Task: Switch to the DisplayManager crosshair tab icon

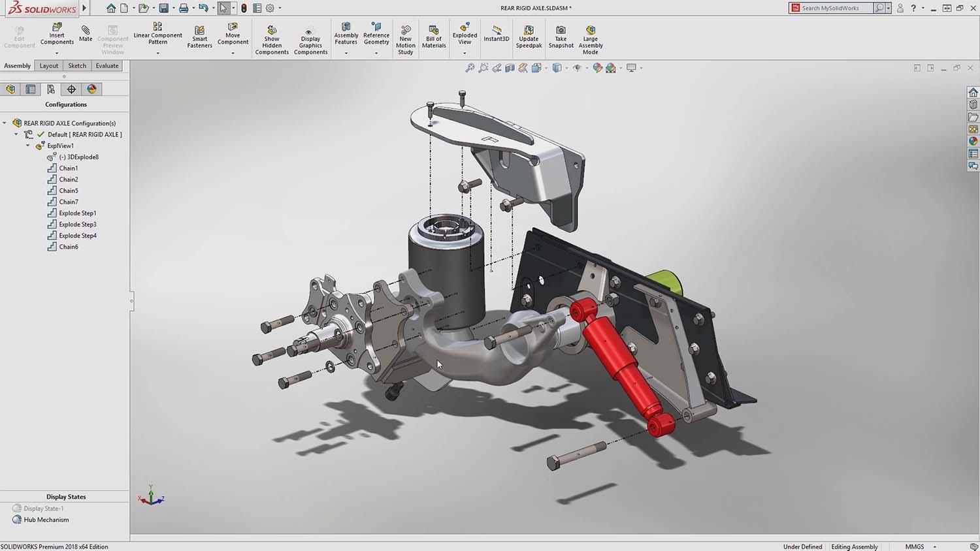Action: pyautogui.click(x=71, y=89)
